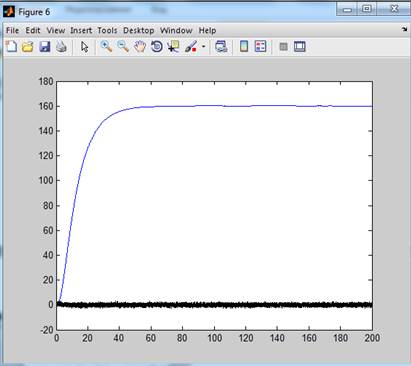Save the figure using the floppy disk icon
The height and width of the screenshot is (366, 411).
click(x=45, y=47)
